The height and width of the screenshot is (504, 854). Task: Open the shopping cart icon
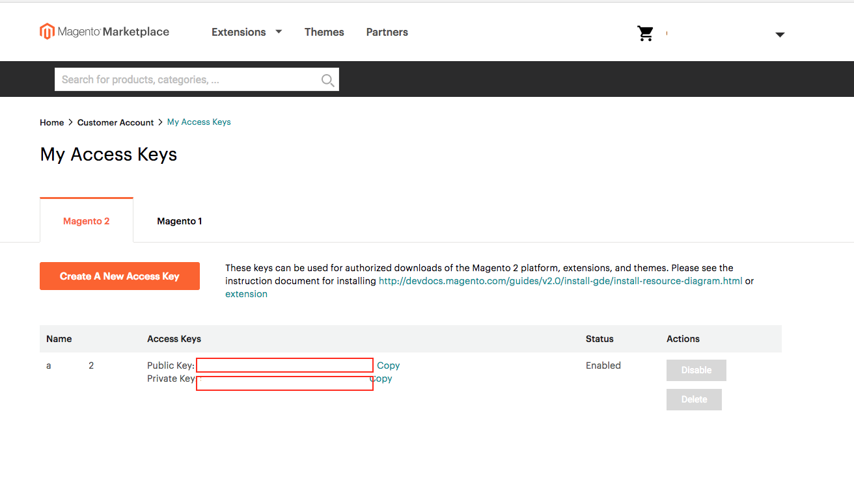click(x=645, y=34)
